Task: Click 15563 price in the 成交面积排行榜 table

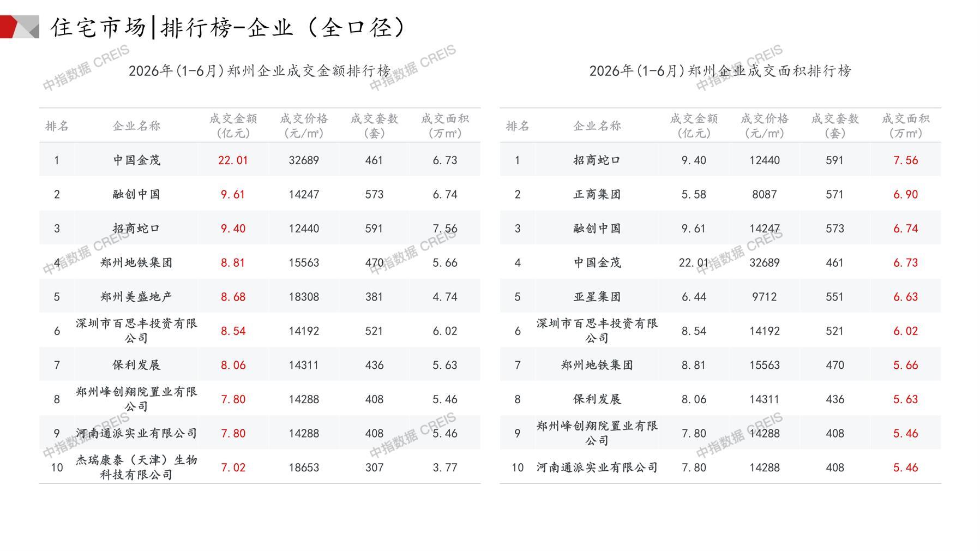Action: tap(765, 365)
